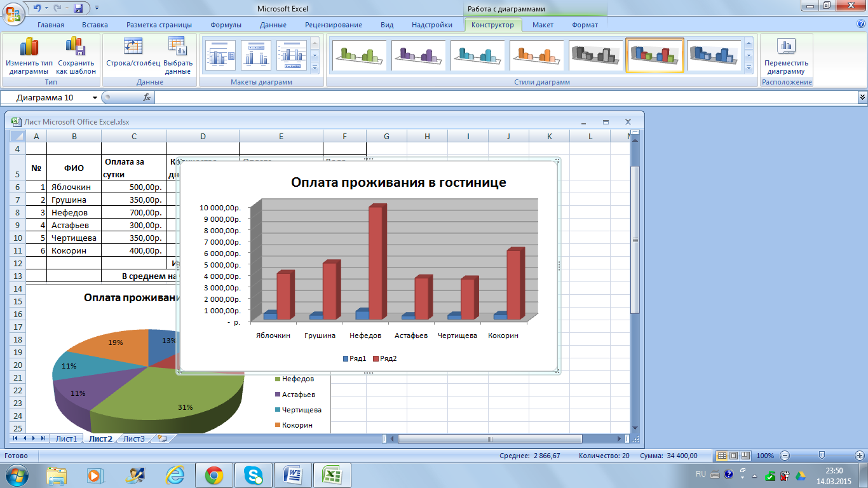
Task: Click the insert new worksheet tab icon
Action: point(162,438)
